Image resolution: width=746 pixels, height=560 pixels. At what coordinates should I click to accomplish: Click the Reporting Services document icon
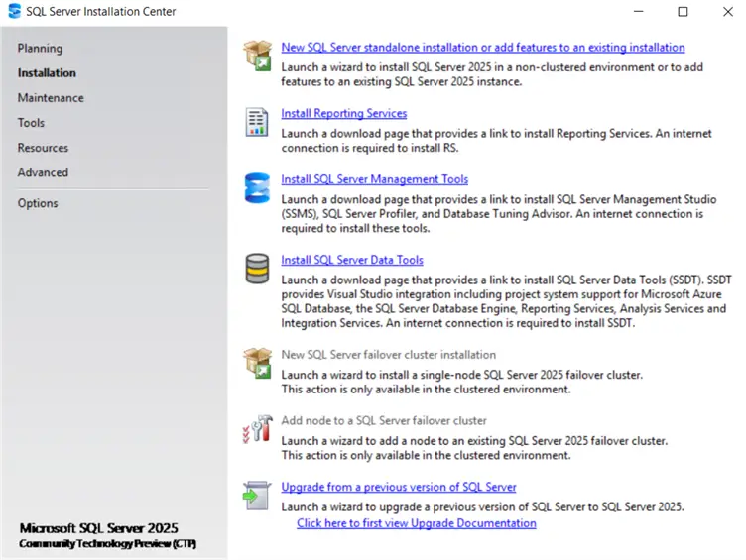pos(257,122)
